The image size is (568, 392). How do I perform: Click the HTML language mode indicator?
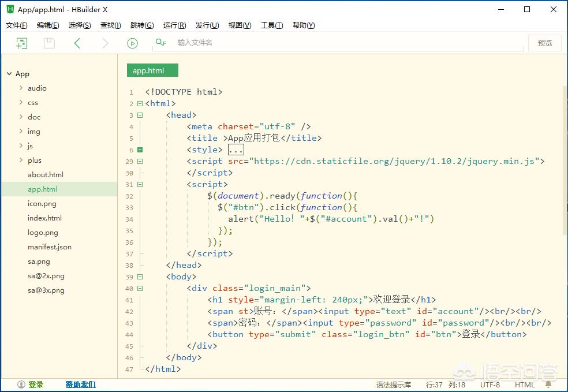pos(525,384)
